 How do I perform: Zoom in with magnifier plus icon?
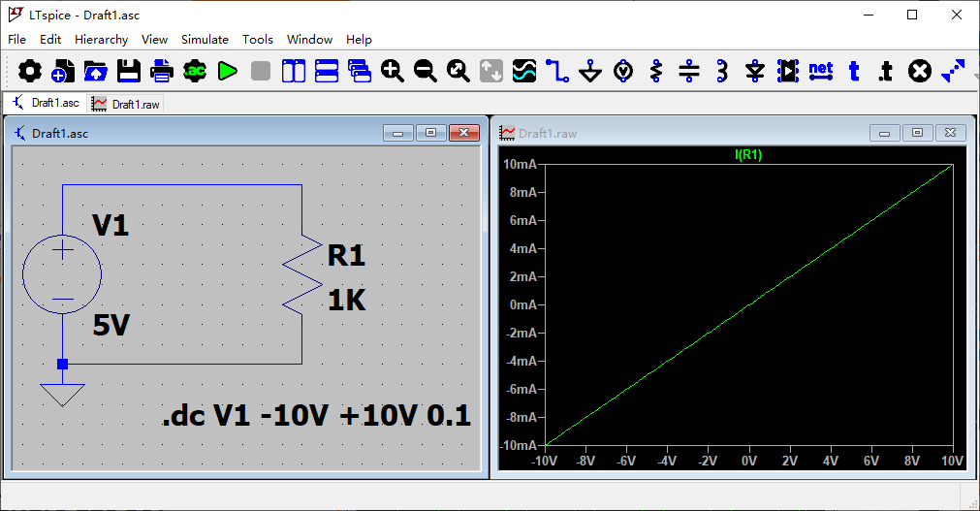pyautogui.click(x=393, y=72)
